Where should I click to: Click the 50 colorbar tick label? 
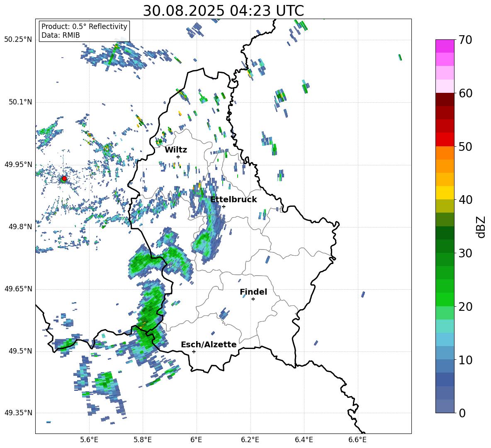(x=465, y=146)
